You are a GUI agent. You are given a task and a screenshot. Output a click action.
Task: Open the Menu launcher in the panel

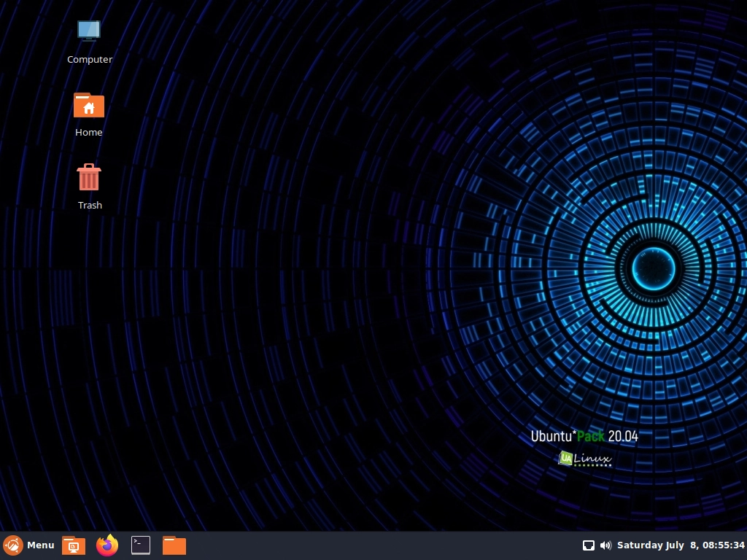28,545
